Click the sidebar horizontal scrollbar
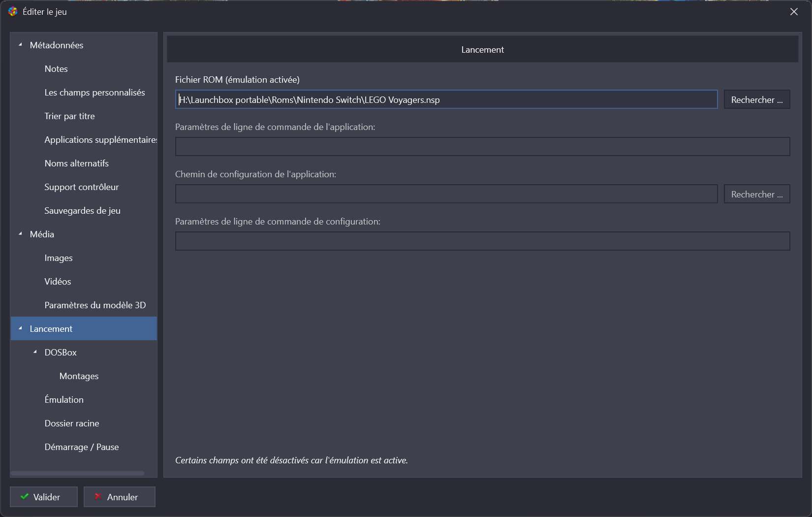This screenshot has height=517, width=812. 78,473
